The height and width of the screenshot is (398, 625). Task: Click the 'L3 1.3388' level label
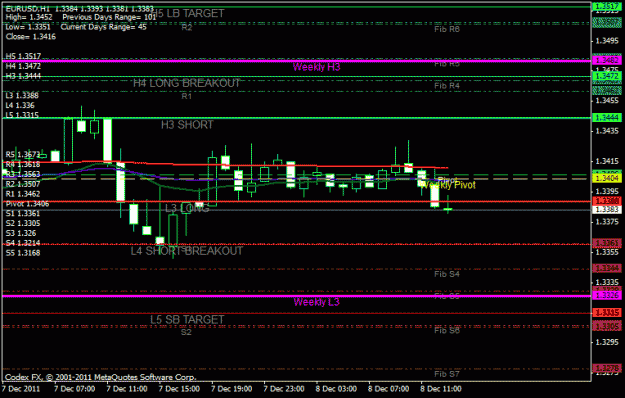pos(22,96)
